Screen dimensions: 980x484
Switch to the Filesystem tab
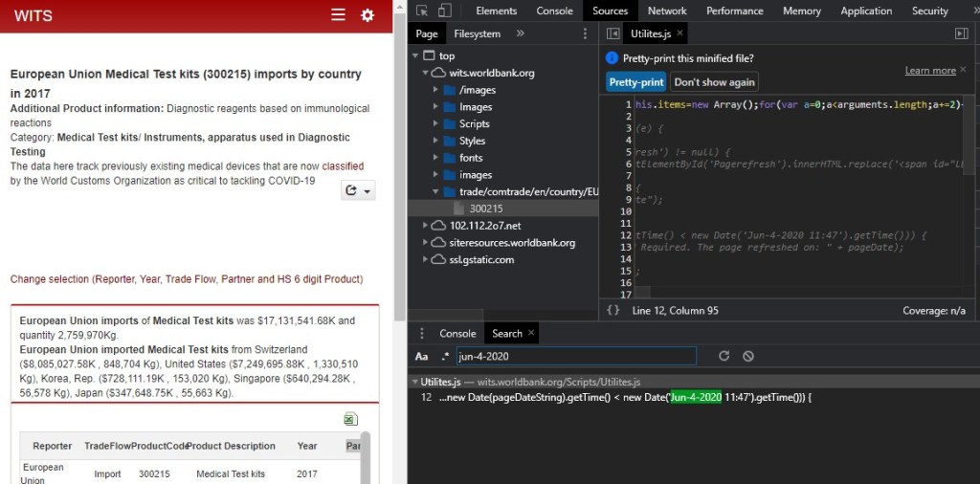477,33
